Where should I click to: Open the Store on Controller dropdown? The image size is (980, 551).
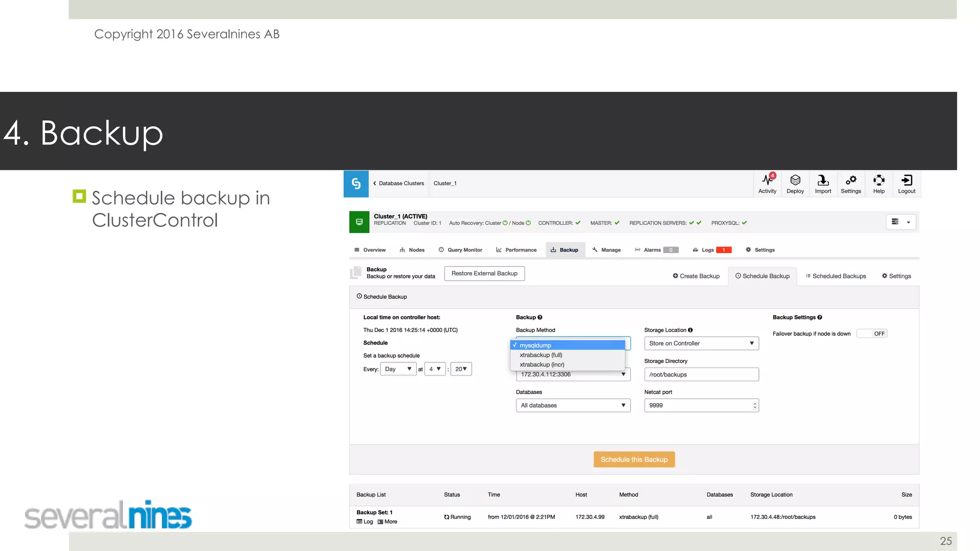click(x=702, y=343)
